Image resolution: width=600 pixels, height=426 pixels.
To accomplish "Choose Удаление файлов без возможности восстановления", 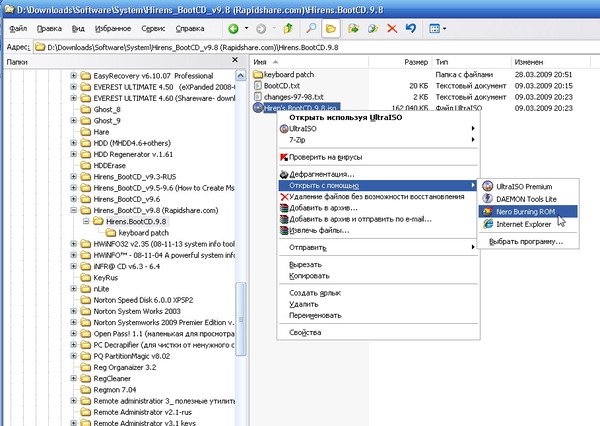I will click(x=378, y=197).
